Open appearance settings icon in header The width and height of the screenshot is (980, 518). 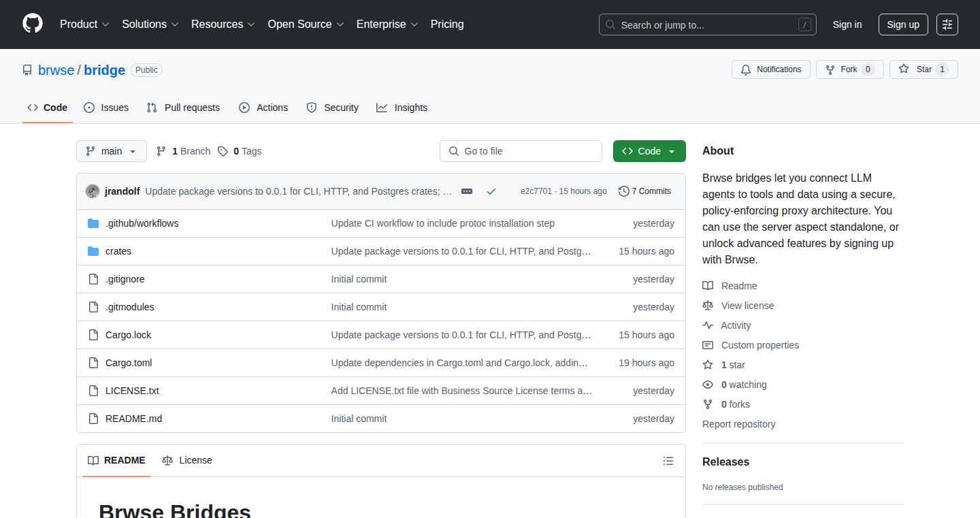(947, 25)
